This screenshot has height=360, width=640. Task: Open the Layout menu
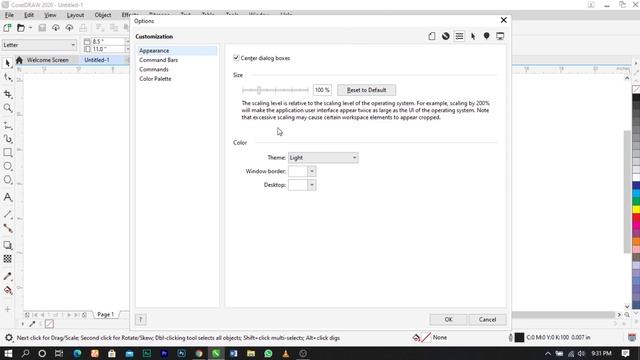click(x=75, y=15)
